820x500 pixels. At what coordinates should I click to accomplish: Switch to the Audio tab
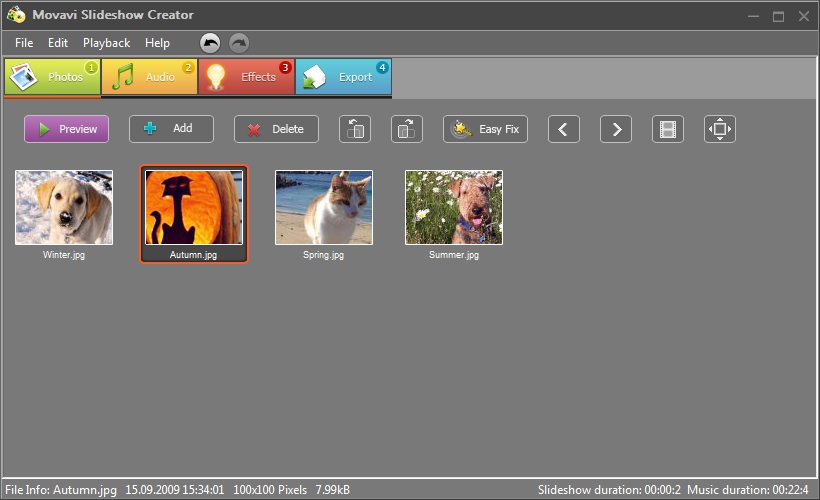[149, 77]
